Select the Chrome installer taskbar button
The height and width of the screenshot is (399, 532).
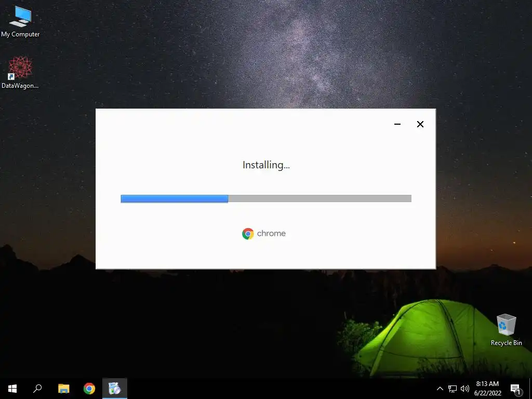(115, 389)
